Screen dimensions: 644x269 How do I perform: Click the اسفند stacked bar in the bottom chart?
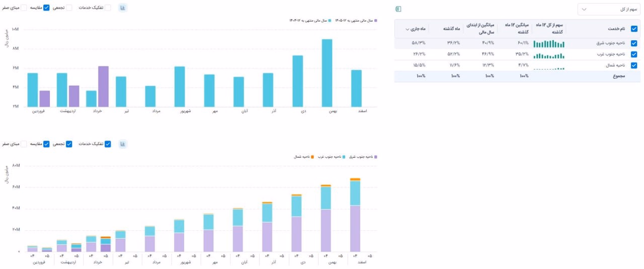(x=355, y=215)
